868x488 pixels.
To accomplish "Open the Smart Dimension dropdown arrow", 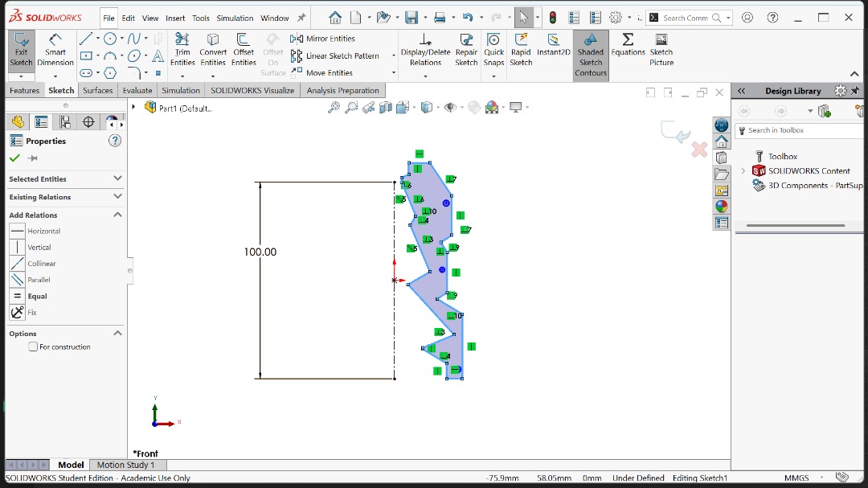I will (x=55, y=76).
